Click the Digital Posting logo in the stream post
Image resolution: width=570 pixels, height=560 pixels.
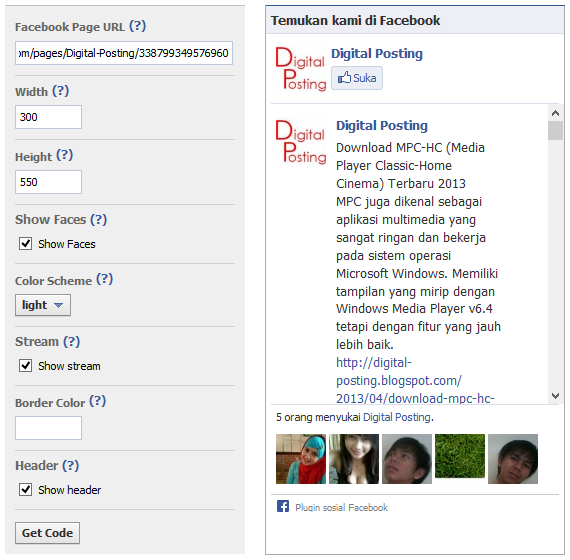(301, 141)
